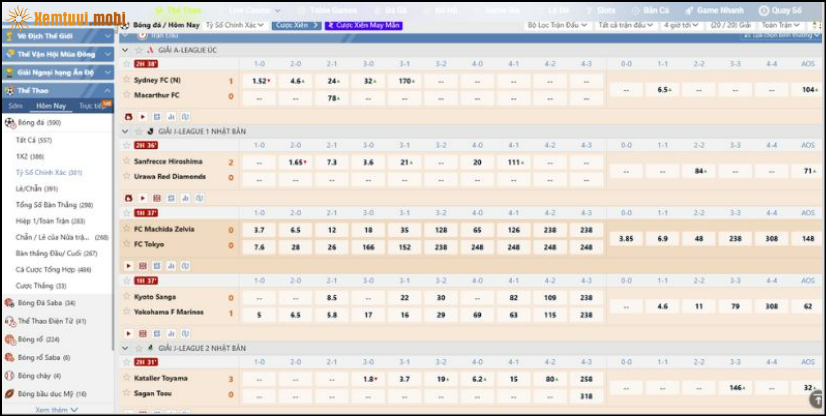826x416 pixels.
Task: Play live stream for Sydney FC match
Action: (142, 116)
